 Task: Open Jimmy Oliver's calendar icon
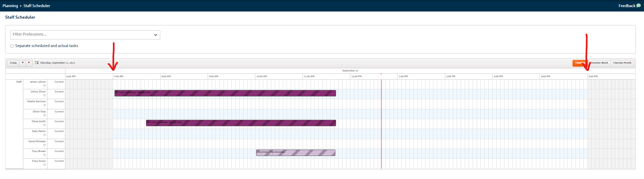44,95
